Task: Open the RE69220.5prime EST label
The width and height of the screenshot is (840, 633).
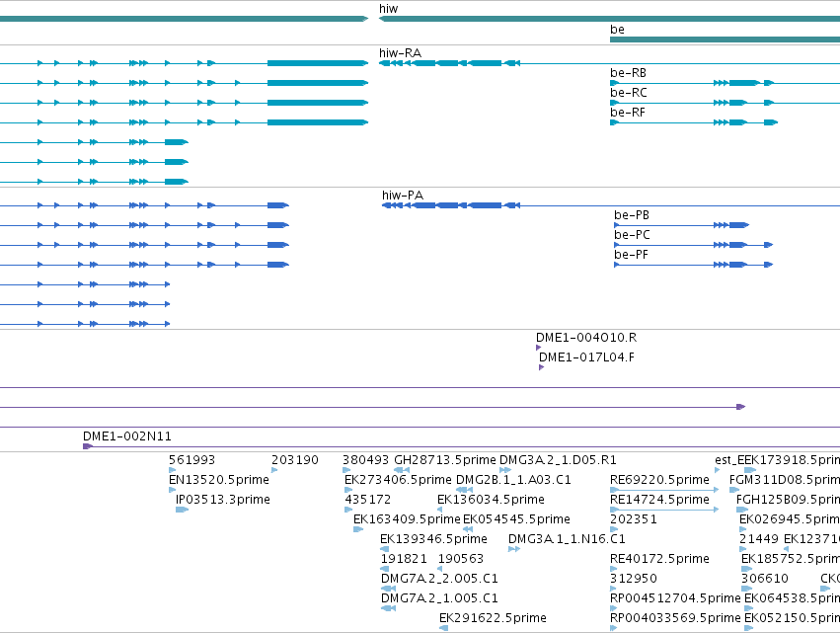Action: [659, 480]
